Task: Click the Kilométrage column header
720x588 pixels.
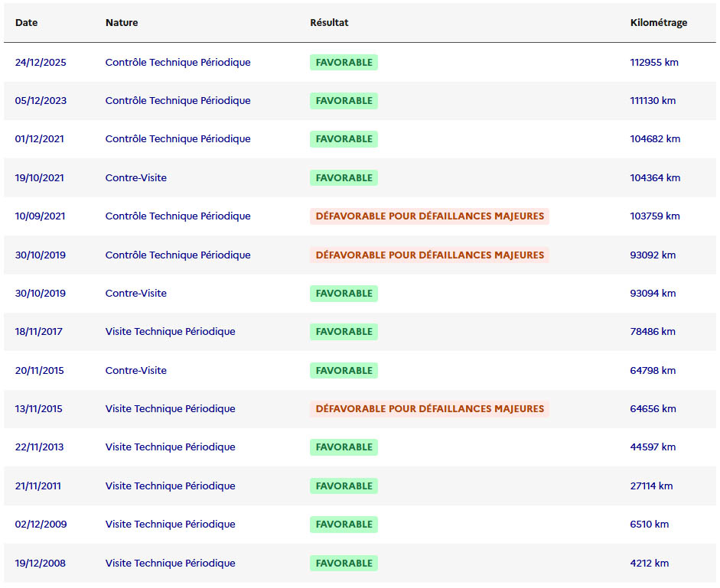Action: coord(658,23)
